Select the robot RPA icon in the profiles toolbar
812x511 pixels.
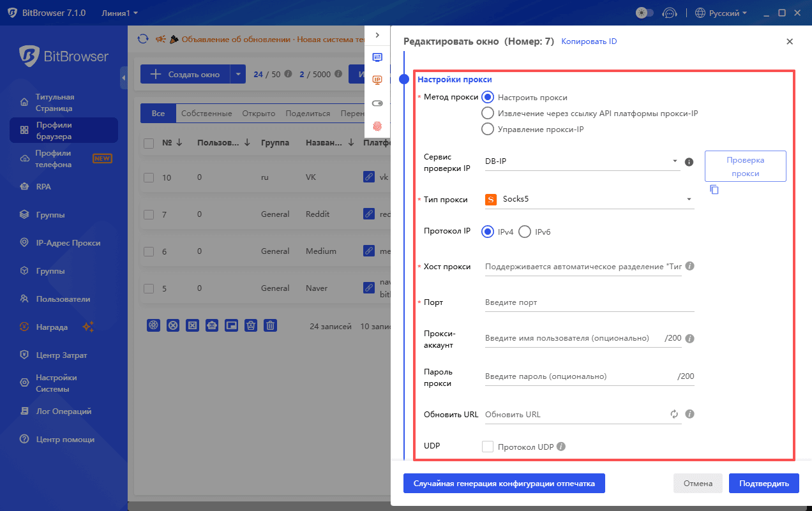[x=212, y=325]
